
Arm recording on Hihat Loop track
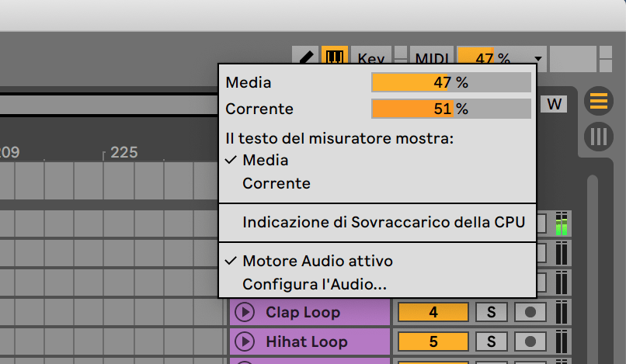530,341
